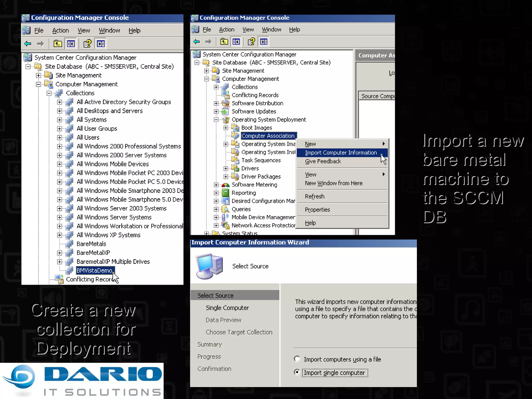This screenshot has height=399, width=532.
Task: Select Single Computer wizard step
Action: (227, 308)
